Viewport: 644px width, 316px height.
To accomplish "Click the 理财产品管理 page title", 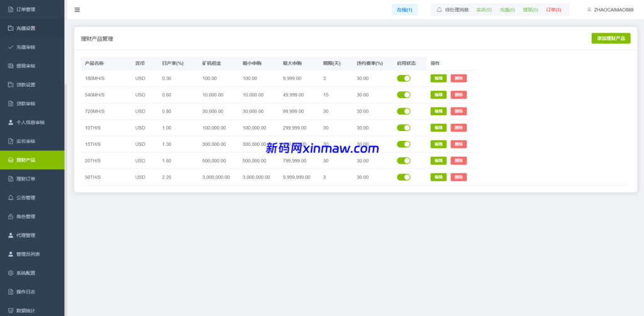I will [97, 39].
